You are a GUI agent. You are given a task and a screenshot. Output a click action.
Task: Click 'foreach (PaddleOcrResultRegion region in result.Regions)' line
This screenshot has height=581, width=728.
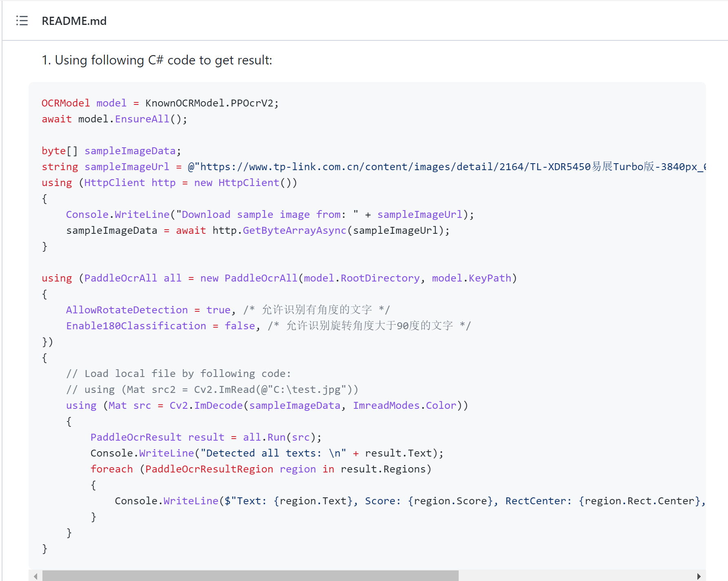coord(261,469)
